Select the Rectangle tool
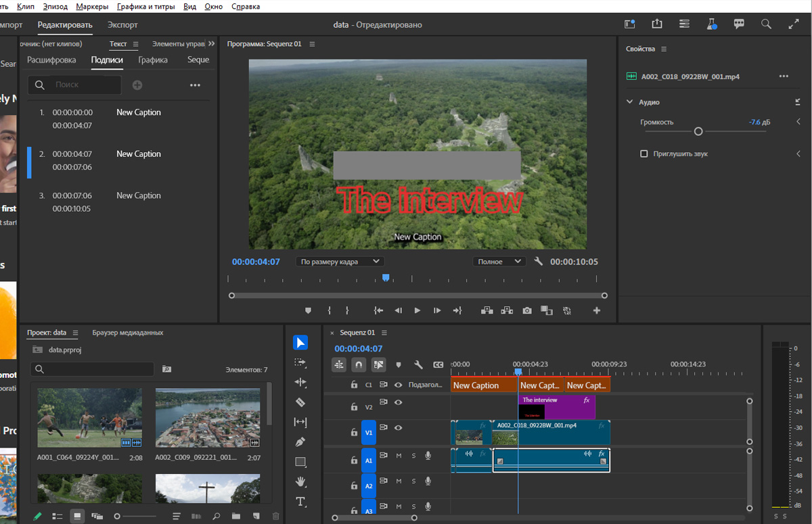 (300, 462)
